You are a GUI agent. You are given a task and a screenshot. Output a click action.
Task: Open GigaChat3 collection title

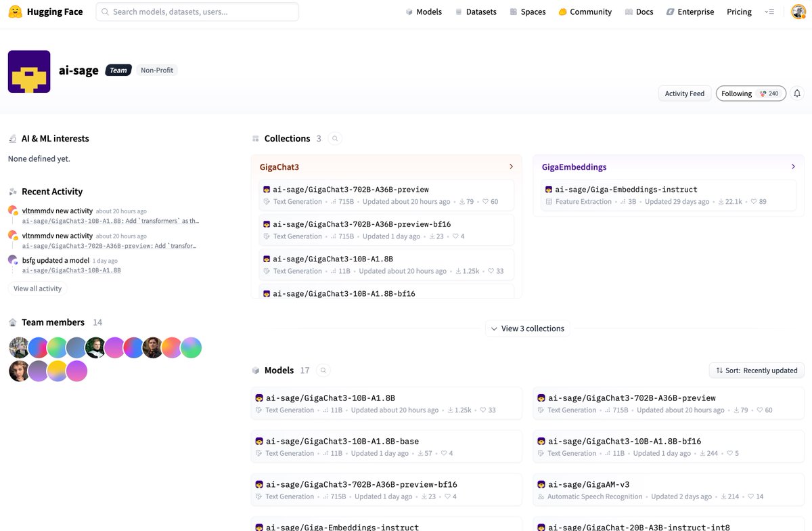tap(279, 167)
